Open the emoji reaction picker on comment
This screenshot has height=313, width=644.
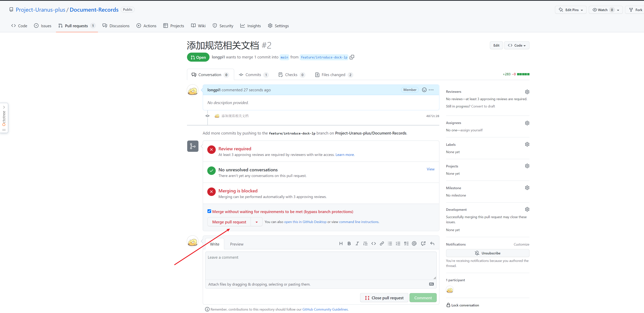coord(424,90)
